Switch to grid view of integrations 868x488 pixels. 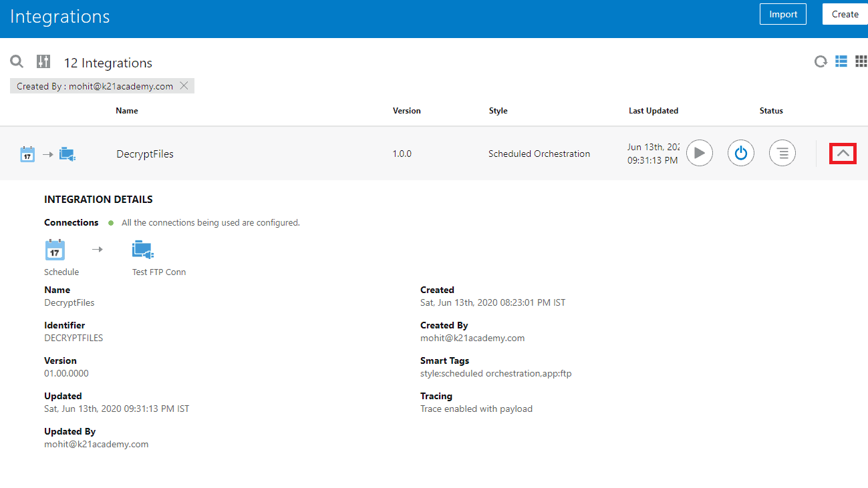(x=862, y=61)
